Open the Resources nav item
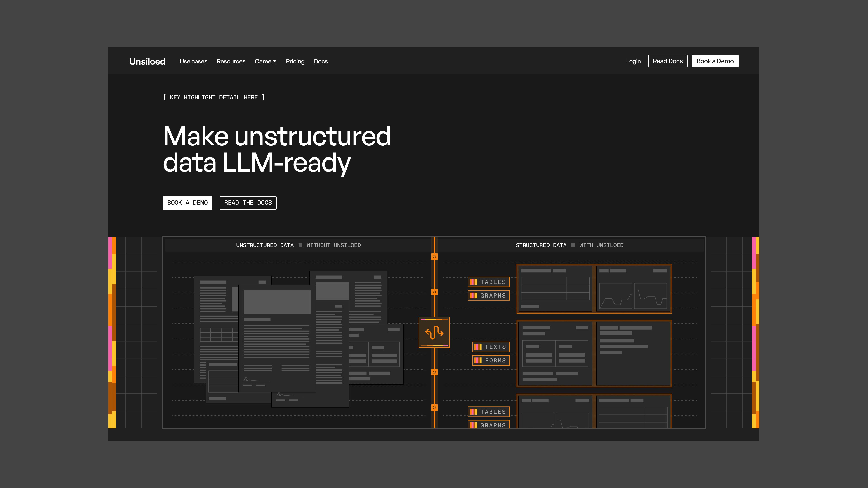 231,61
